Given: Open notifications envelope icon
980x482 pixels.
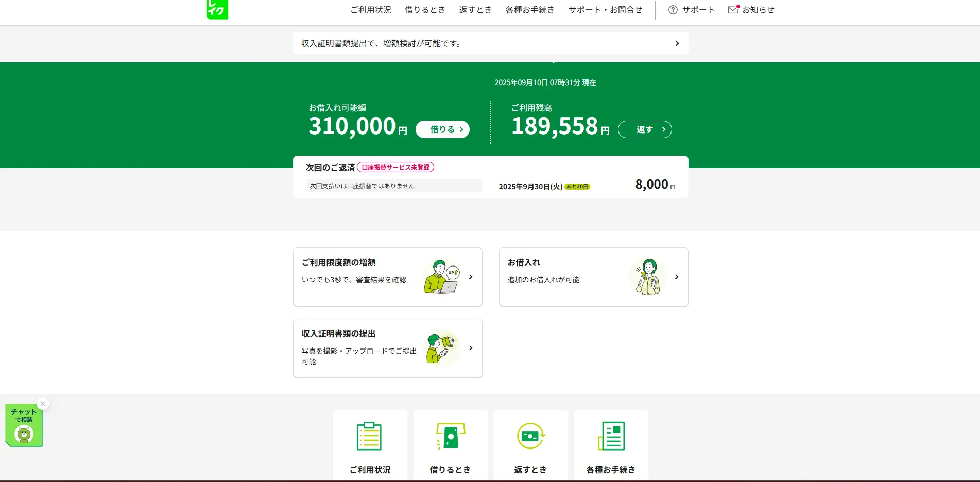Looking at the screenshot, I should click(x=733, y=10).
